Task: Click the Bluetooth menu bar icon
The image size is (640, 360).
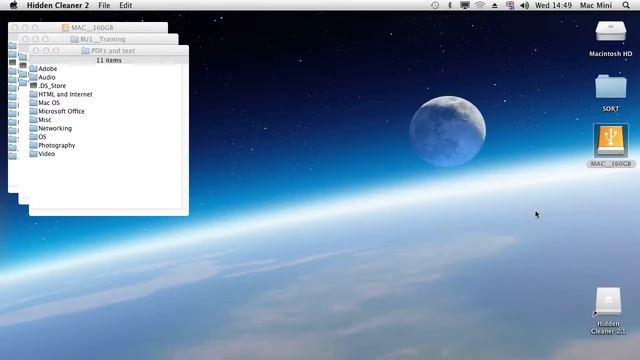Action: coord(450,5)
